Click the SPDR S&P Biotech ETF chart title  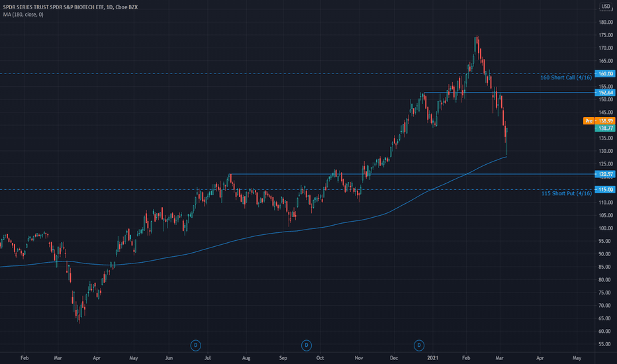[x=70, y=7]
